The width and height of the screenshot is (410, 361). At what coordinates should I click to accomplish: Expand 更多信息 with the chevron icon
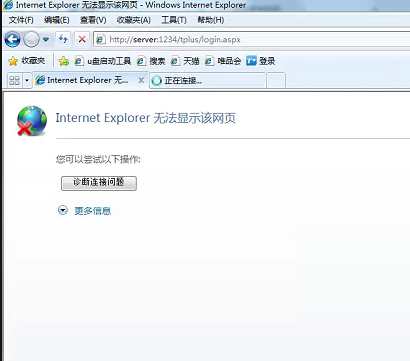(63, 210)
